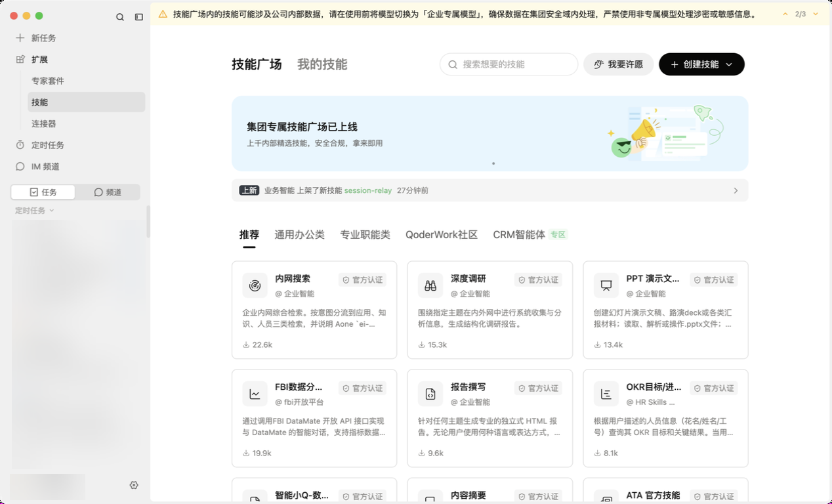Click the 专区 tag next to CRM智能体
The image size is (832, 504).
pos(558,235)
